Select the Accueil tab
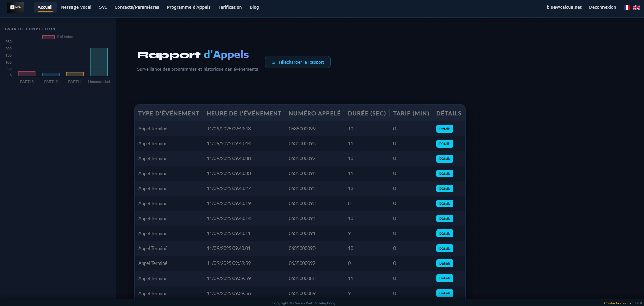 tap(45, 7)
